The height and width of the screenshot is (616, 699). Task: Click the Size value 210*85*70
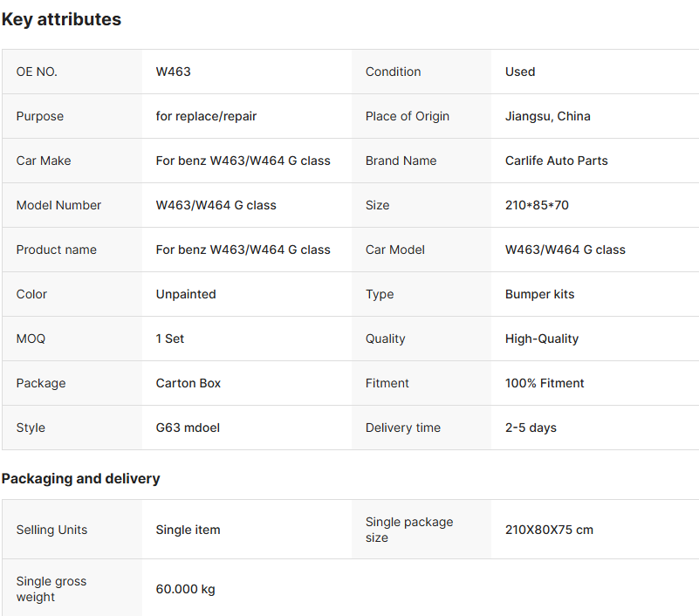click(537, 205)
